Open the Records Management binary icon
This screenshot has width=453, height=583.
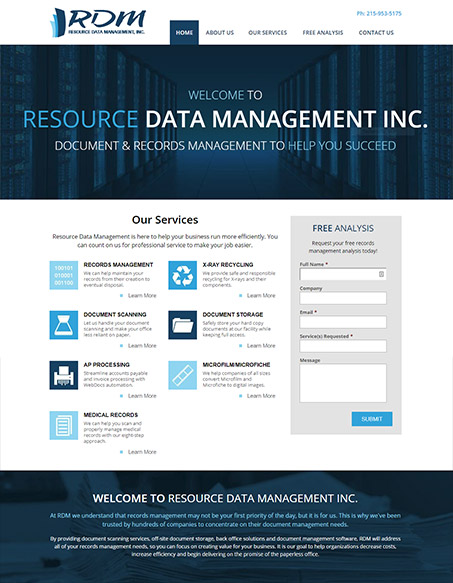point(64,275)
